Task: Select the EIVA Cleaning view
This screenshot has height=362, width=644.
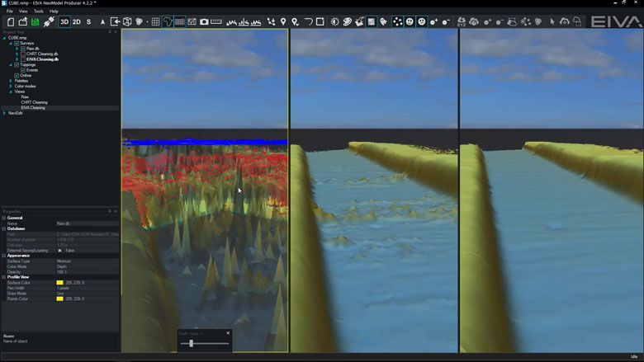Action: tap(33, 107)
